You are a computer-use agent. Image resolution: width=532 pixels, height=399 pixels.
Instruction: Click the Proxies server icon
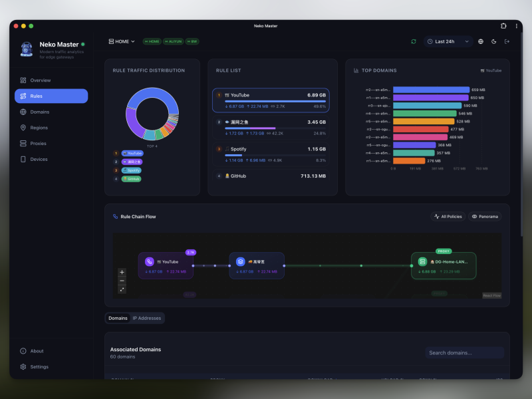[23, 144]
